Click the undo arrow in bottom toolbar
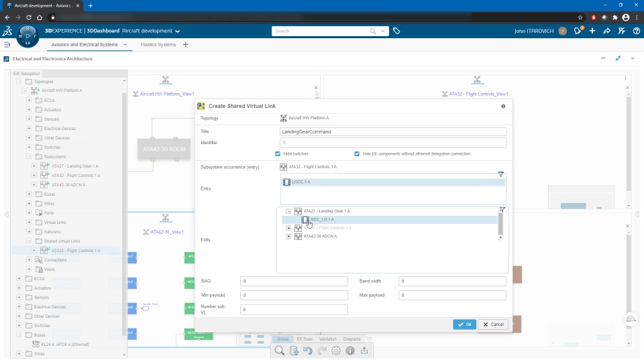This screenshot has width=644, height=362. click(x=308, y=351)
